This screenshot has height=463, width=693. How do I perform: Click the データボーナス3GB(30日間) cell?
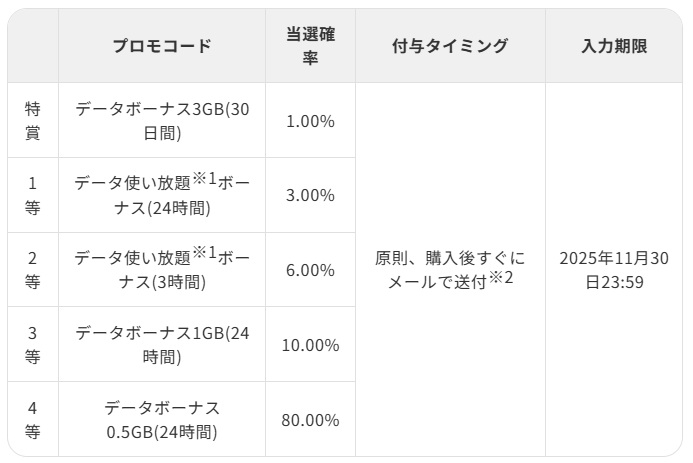point(162,120)
